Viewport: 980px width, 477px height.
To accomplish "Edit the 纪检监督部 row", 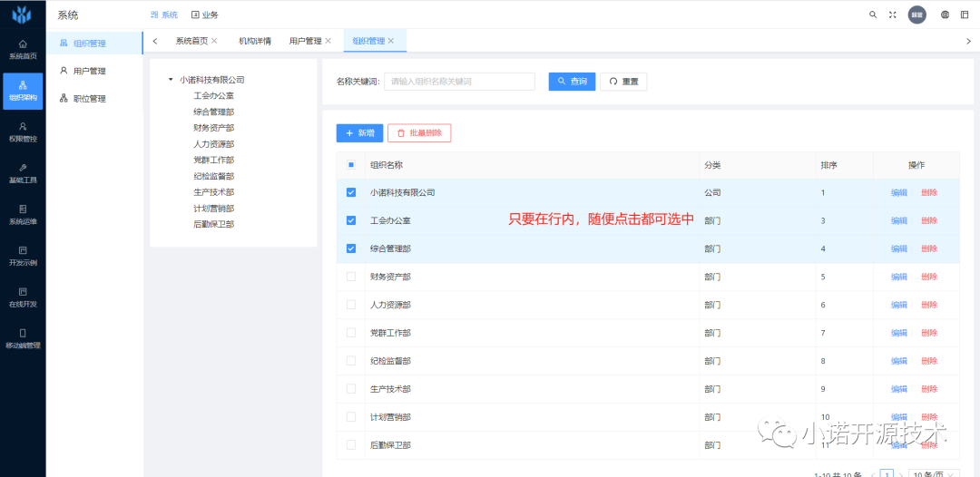I will pyautogui.click(x=898, y=361).
